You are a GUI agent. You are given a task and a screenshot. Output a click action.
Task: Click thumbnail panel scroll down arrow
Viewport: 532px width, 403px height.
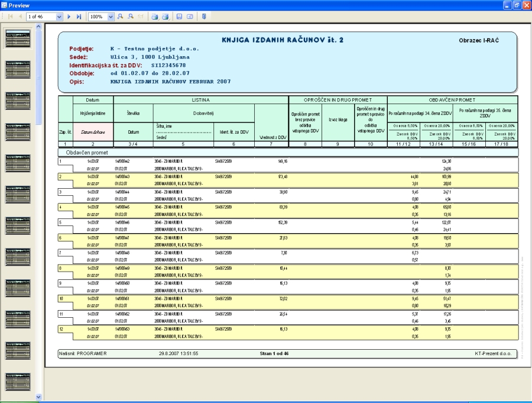point(39,397)
